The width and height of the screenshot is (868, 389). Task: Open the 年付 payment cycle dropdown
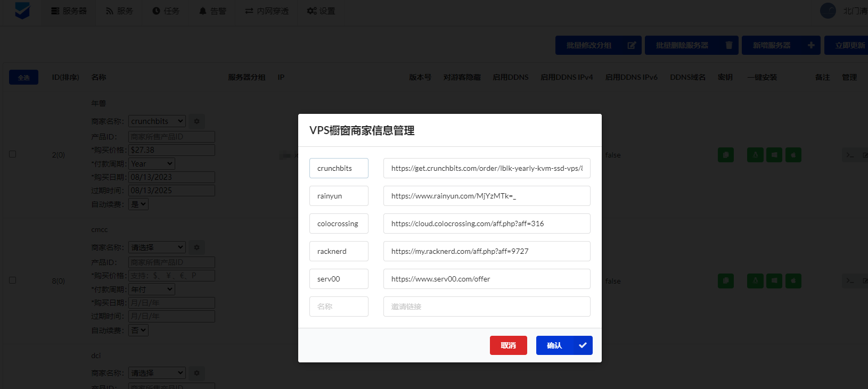pos(152,289)
